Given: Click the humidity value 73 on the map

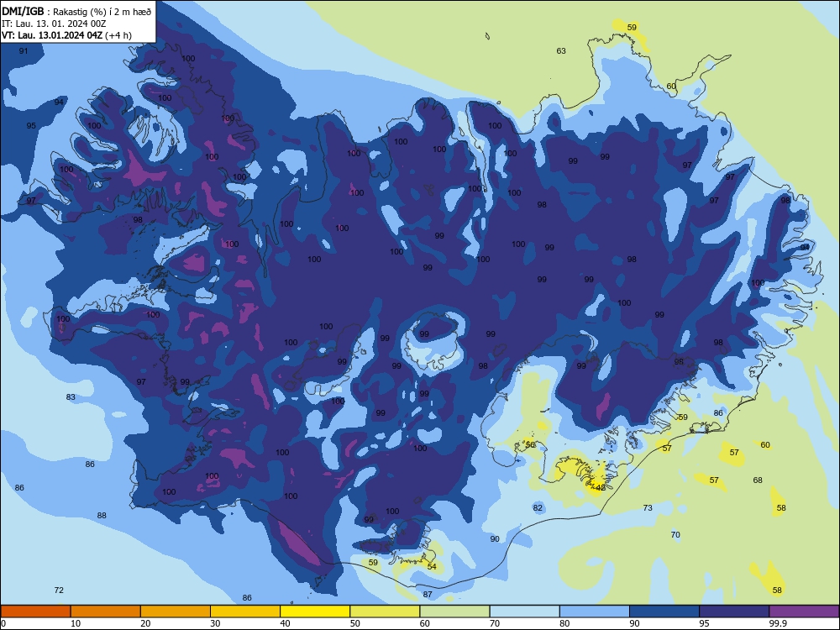Looking at the screenshot, I should 648,507.
